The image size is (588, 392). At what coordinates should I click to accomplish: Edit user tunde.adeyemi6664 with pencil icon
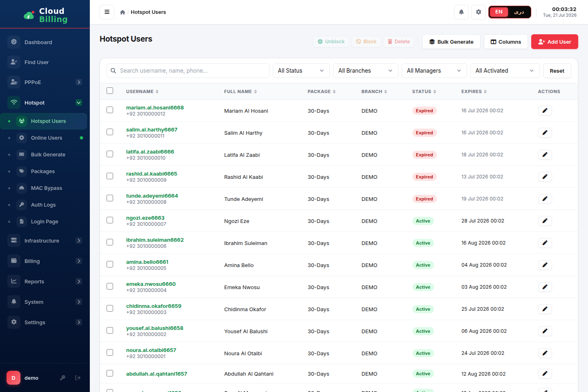[545, 199]
